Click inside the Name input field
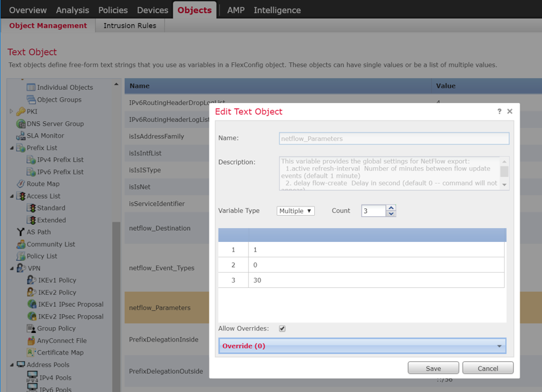The image size is (542, 392). click(394, 138)
